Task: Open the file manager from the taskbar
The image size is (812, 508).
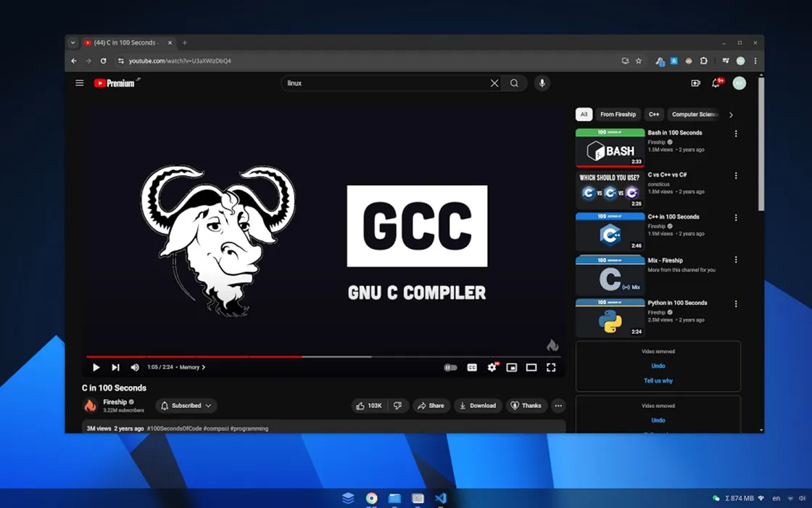Action: click(394, 498)
